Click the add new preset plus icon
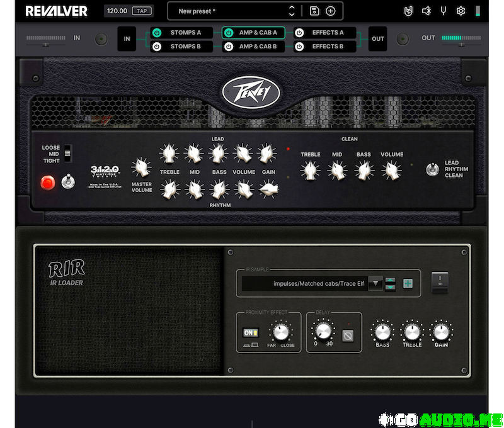Screen dimensions: 504x428 (330, 11)
